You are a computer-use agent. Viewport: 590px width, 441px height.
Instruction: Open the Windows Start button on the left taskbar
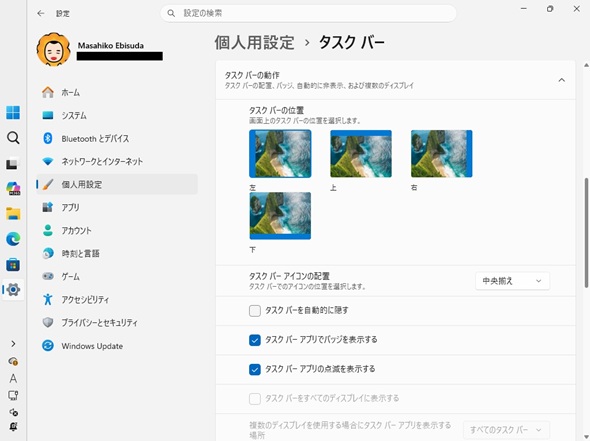point(13,113)
